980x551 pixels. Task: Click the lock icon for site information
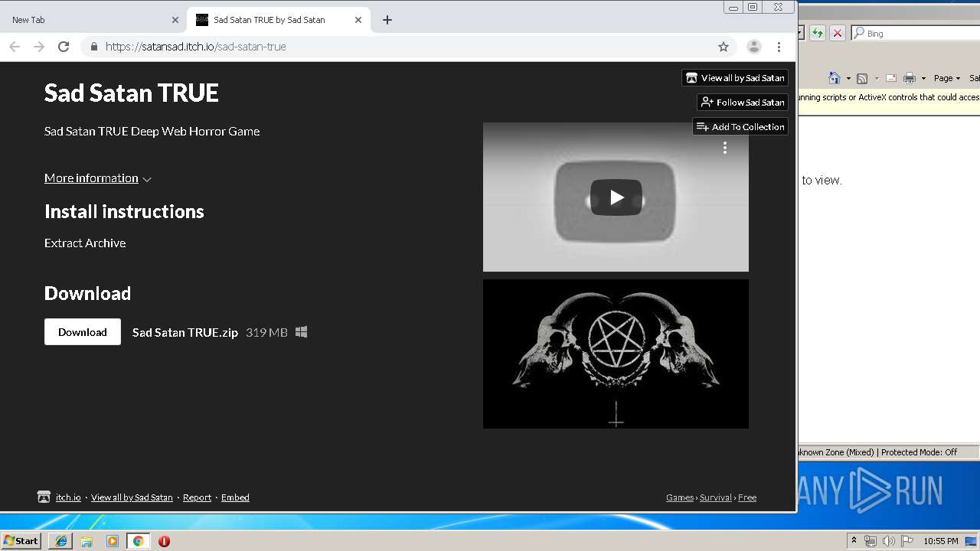[93, 47]
